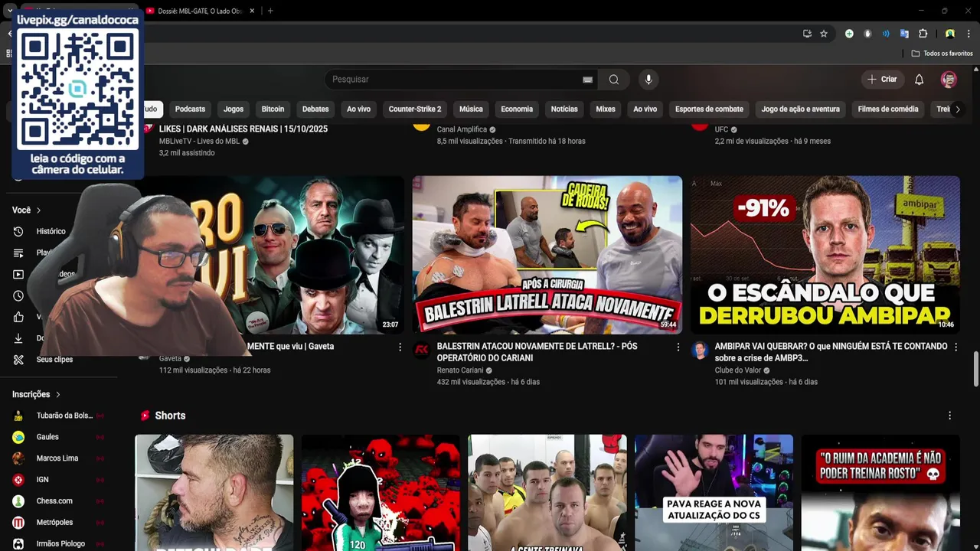The height and width of the screenshot is (551, 980).
Task: Open options for the Gaveta video
Action: coord(400,347)
